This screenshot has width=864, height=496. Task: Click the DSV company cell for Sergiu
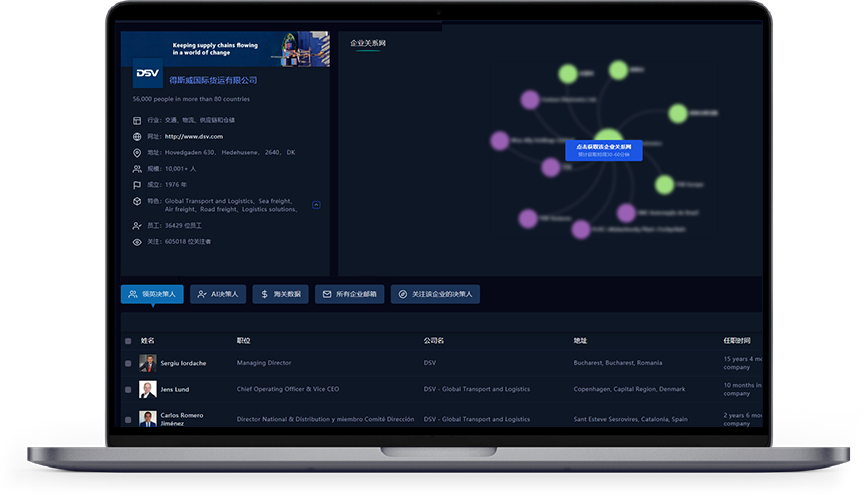pyautogui.click(x=430, y=363)
